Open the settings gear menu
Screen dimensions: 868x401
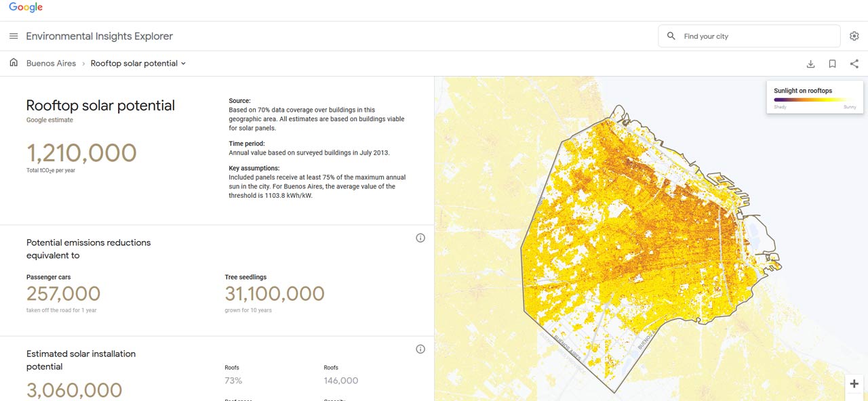pyautogui.click(x=854, y=36)
